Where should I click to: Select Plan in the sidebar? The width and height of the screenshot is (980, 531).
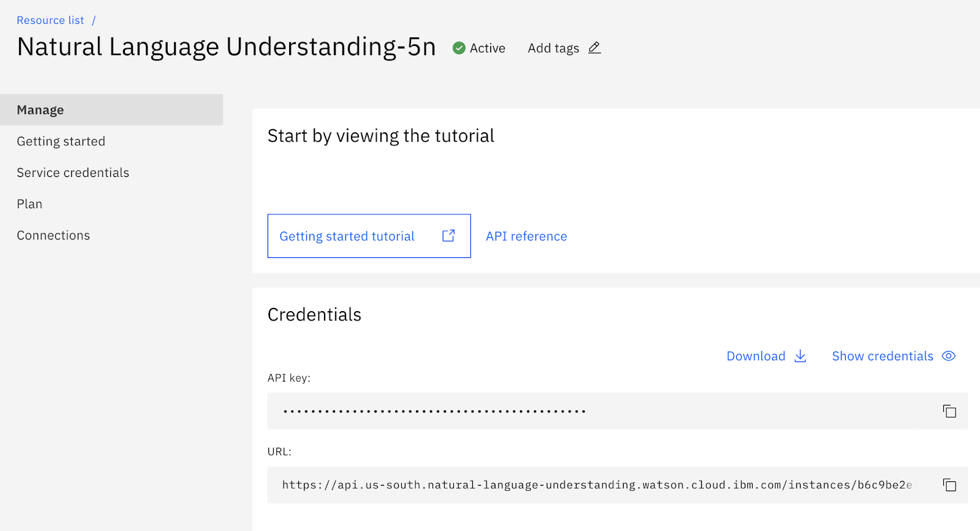[29, 204]
